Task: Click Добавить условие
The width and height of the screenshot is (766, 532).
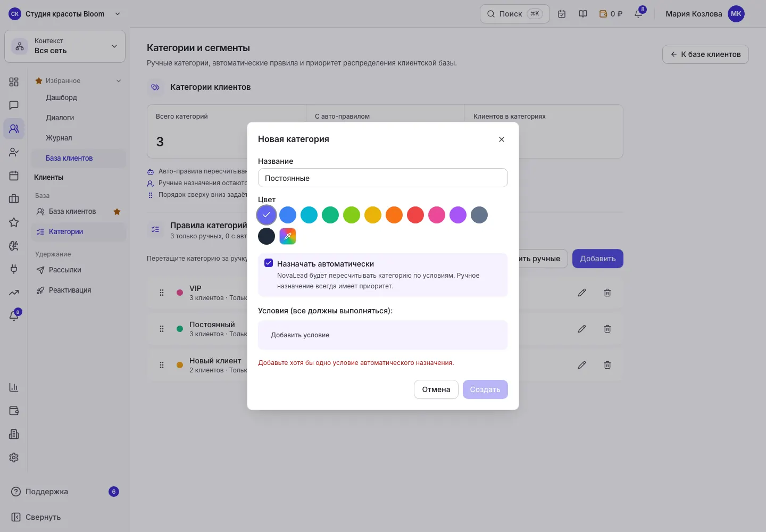Action: (300, 335)
